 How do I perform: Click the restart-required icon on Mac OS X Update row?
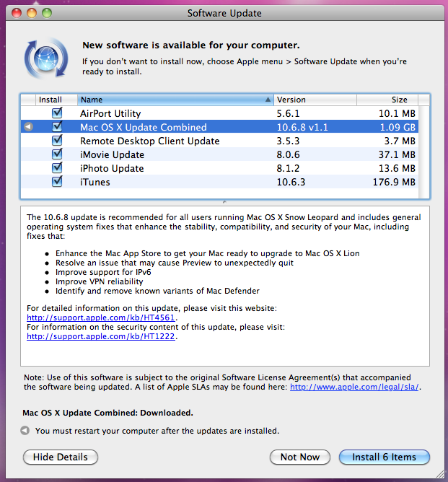coord(29,127)
